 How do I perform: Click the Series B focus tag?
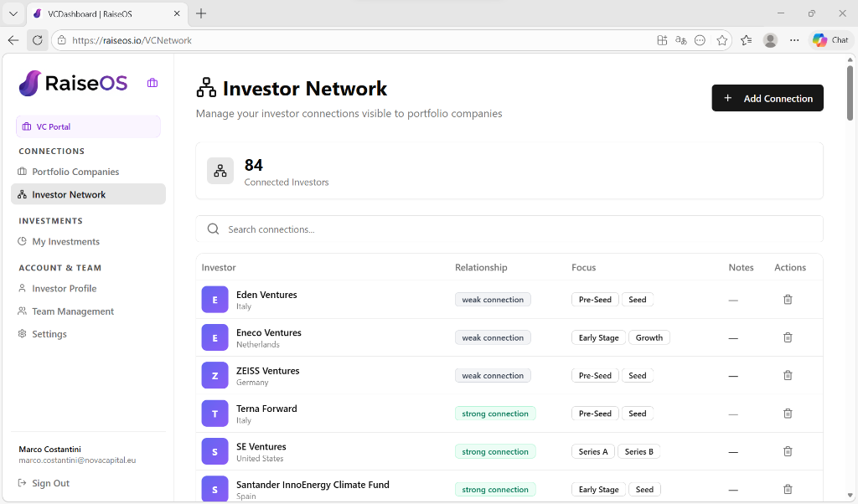coord(638,451)
